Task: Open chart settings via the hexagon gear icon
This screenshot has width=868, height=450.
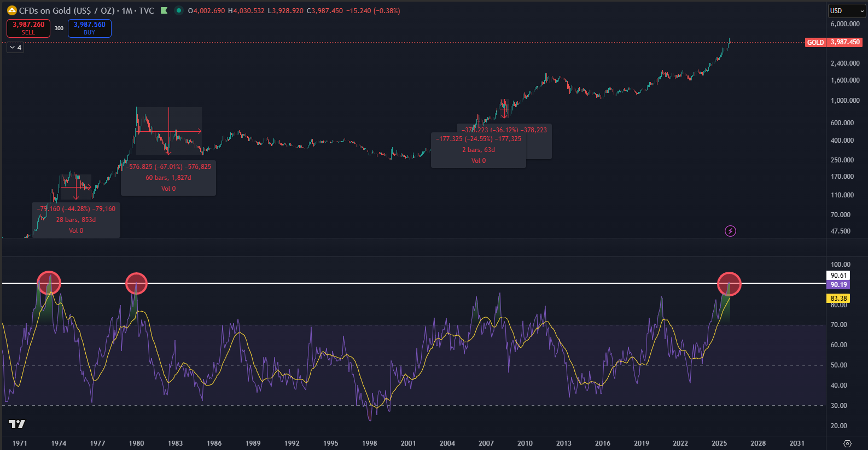Action: [847, 443]
